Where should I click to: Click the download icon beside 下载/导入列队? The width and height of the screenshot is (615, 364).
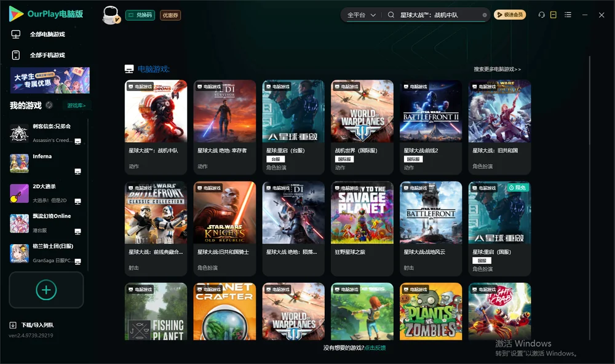pyautogui.click(x=13, y=325)
